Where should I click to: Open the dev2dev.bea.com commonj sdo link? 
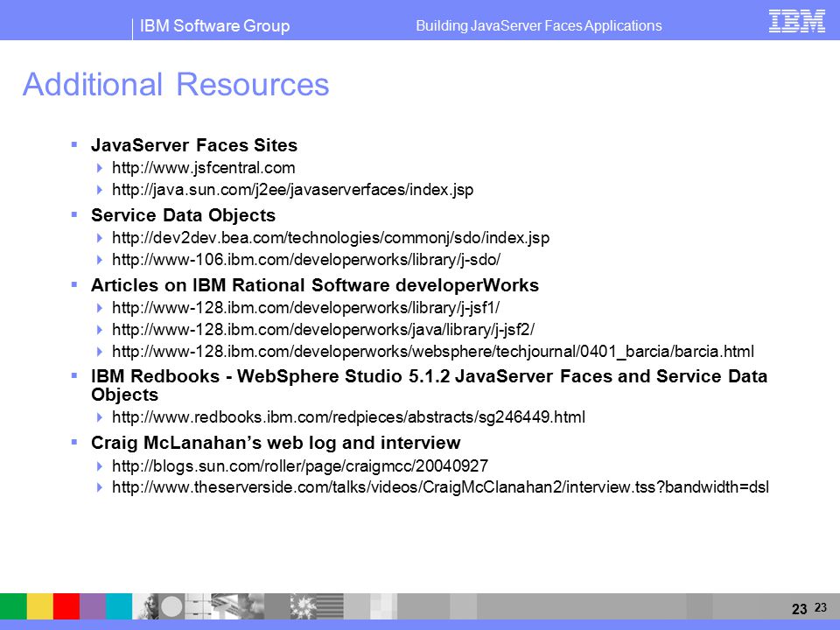pyautogui.click(x=331, y=238)
